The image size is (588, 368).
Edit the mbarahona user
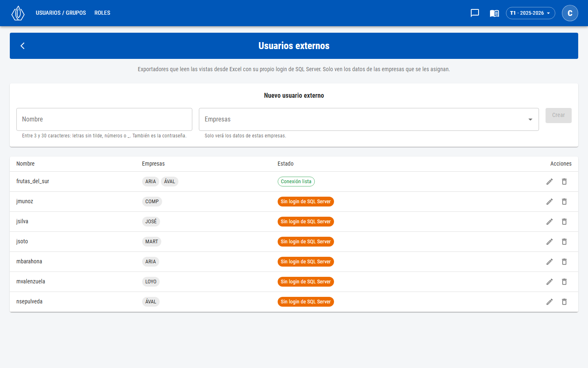pos(550,262)
